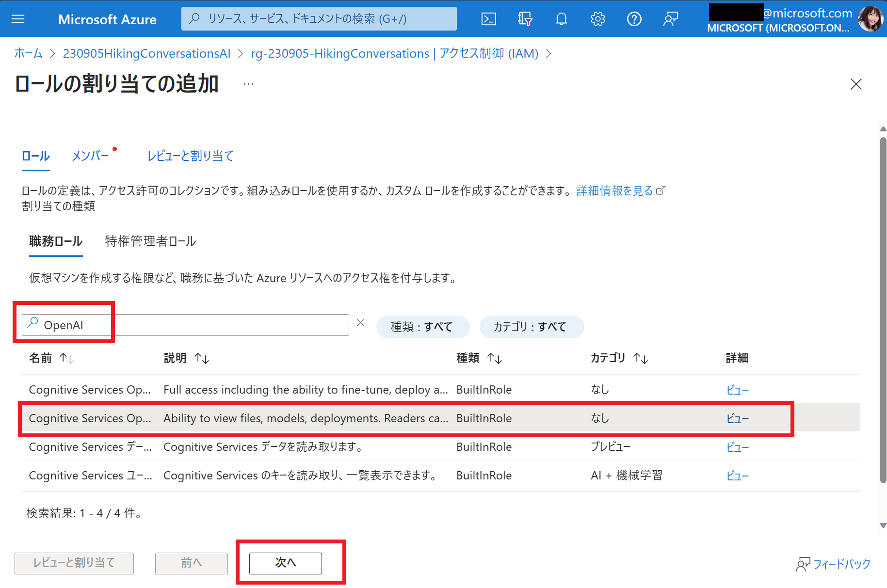Open ビュー for the データを読み取ります role
The height and width of the screenshot is (588, 887).
[x=738, y=447]
